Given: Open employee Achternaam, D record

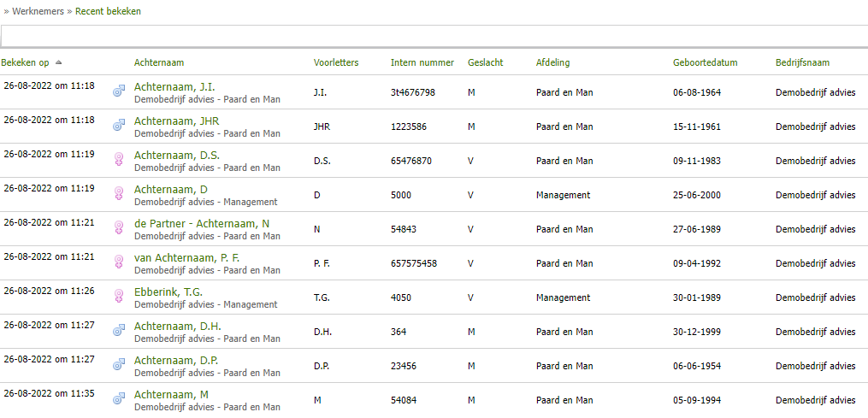Looking at the screenshot, I should coord(171,190).
